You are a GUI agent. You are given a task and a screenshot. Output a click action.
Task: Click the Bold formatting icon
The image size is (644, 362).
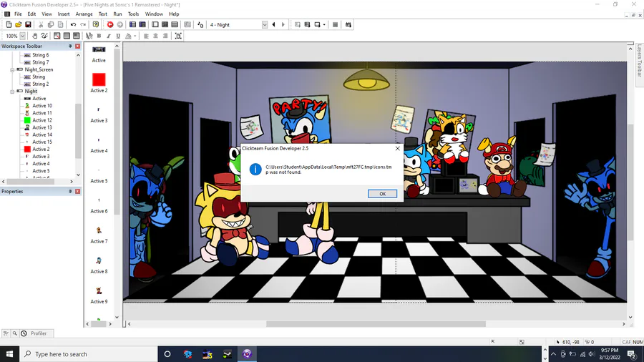point(99,36)
